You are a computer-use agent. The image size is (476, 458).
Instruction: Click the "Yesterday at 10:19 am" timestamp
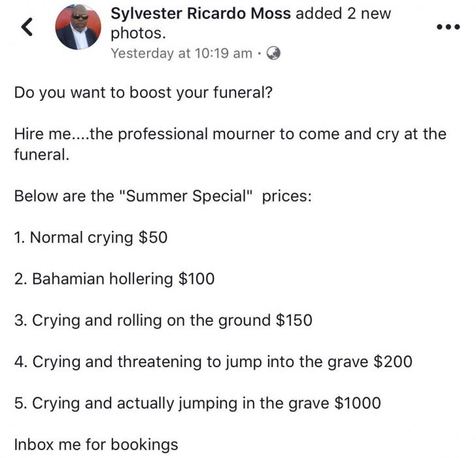click(181, 54)
